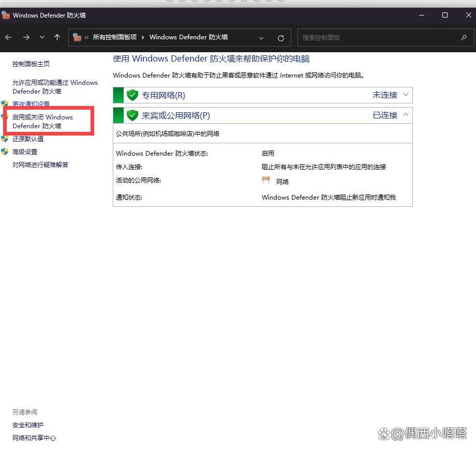Expand the 专用网络(R) section chevron
476x450 pixels.
pyautogui.click(x=406, y=95)
